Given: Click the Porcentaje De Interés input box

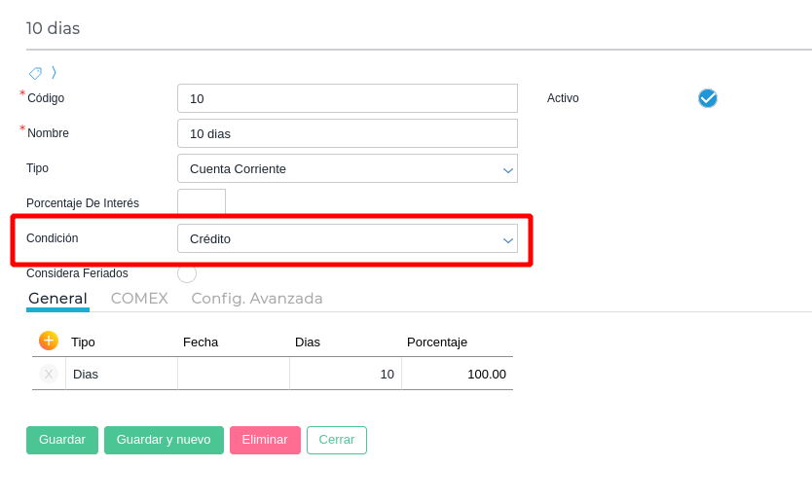Looking at the screenshot, I should 202,203.
